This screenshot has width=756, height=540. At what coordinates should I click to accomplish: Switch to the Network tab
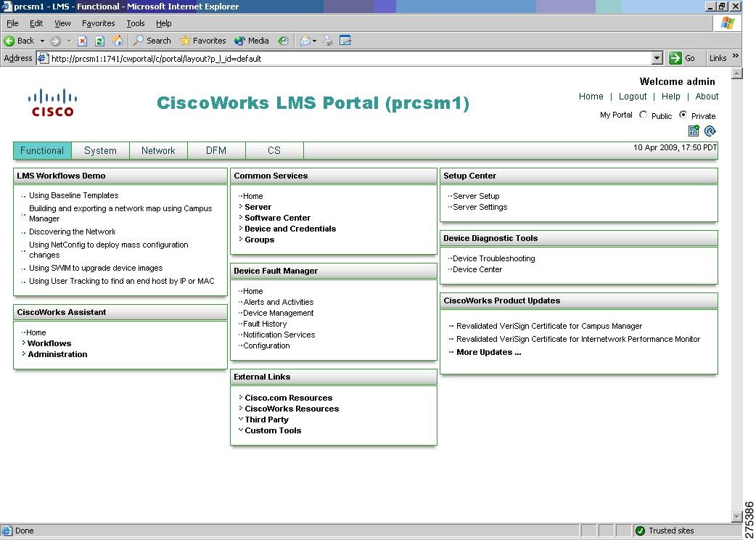coord(158,150)
